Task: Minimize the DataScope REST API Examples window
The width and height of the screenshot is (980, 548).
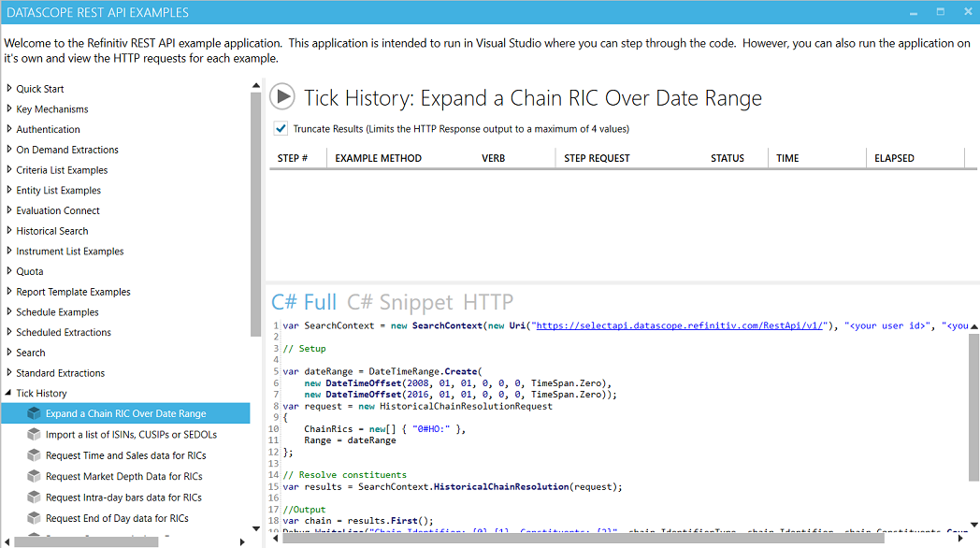Action: point(913,12)
